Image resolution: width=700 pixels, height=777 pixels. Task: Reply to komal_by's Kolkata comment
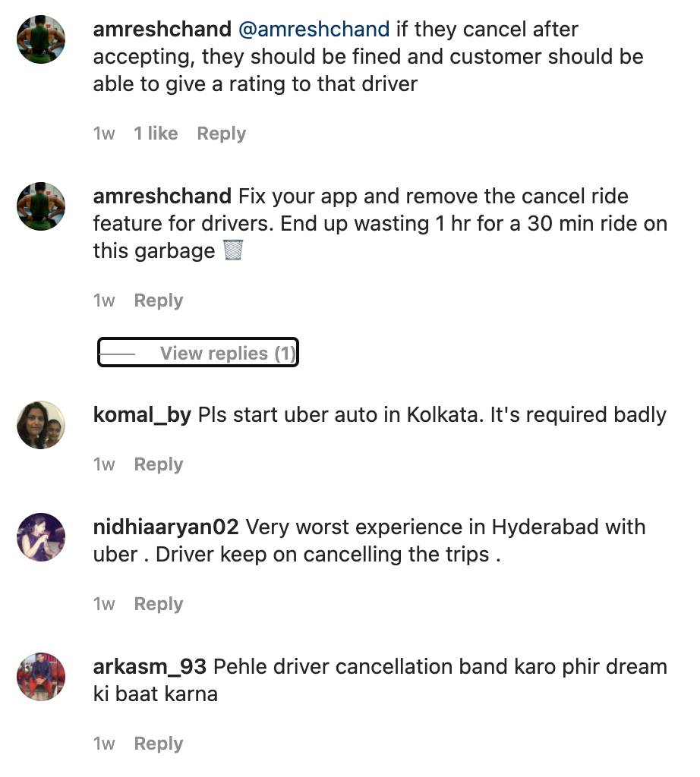tap(159, 464)
